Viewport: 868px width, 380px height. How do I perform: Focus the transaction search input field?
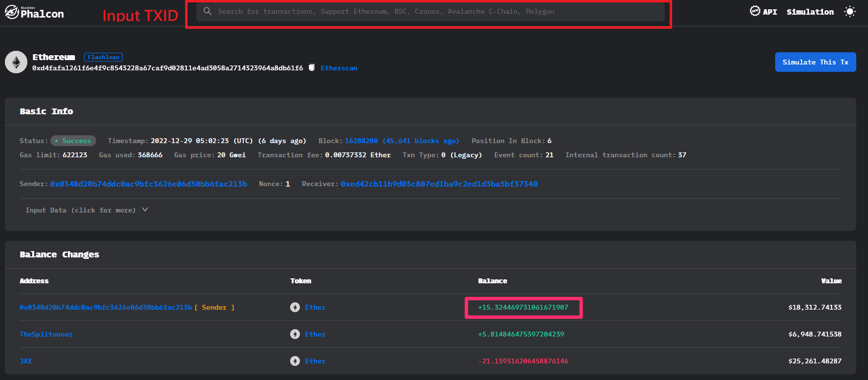[x=430, y=11]
